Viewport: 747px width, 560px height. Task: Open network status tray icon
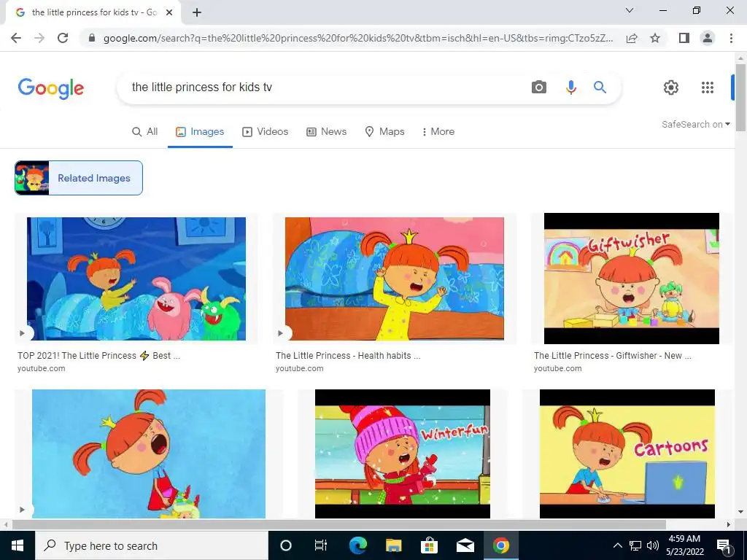pyautogui.click(x=635, y=545)
